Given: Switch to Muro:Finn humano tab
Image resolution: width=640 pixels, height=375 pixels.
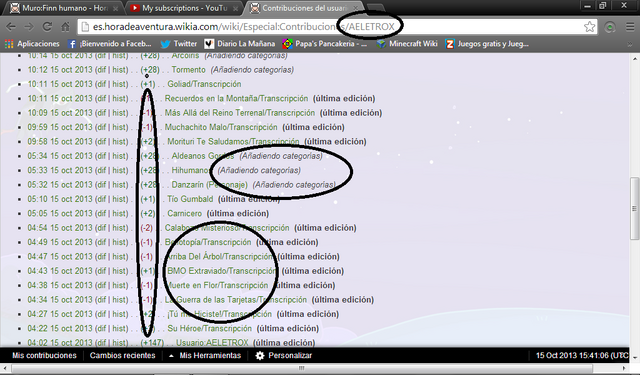Looking at the screenshot, I should point(64,8).
